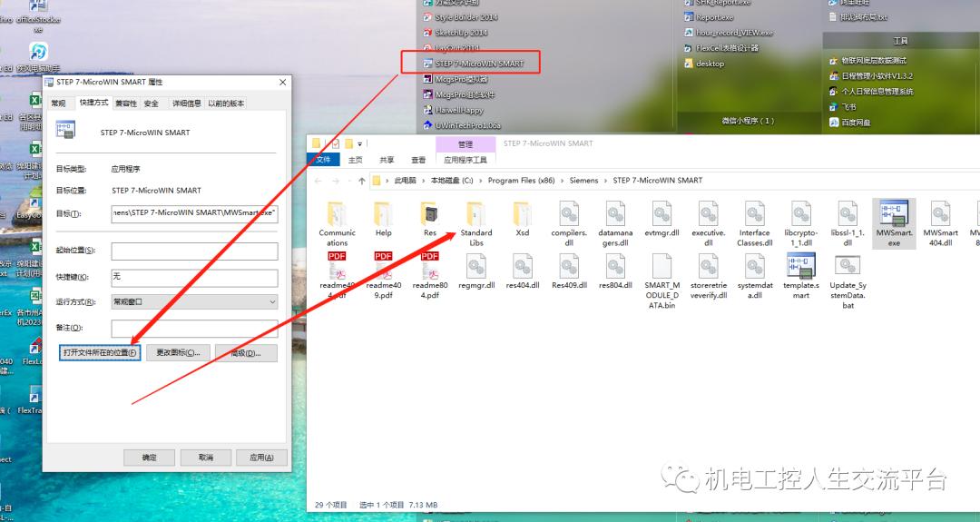Switch to 详细信息 tab
Image resolution: width=980 pixels, height=522 pixels.
186,103
